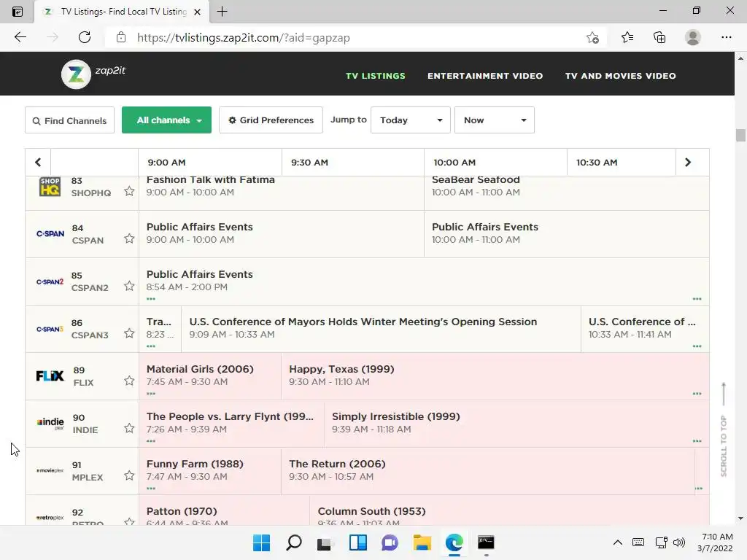
Task: Click the page vertical scrollbar thumb
Action: tap(740, 135)
